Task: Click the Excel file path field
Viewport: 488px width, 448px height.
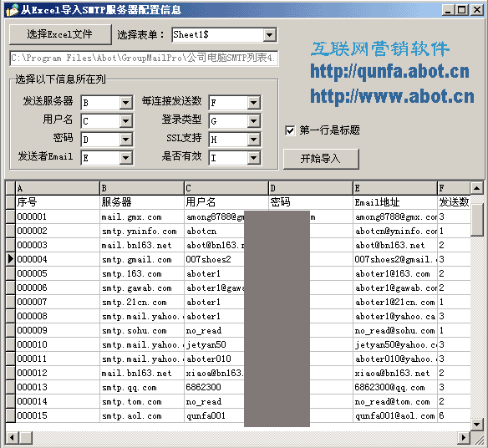Action: [144, 59]
